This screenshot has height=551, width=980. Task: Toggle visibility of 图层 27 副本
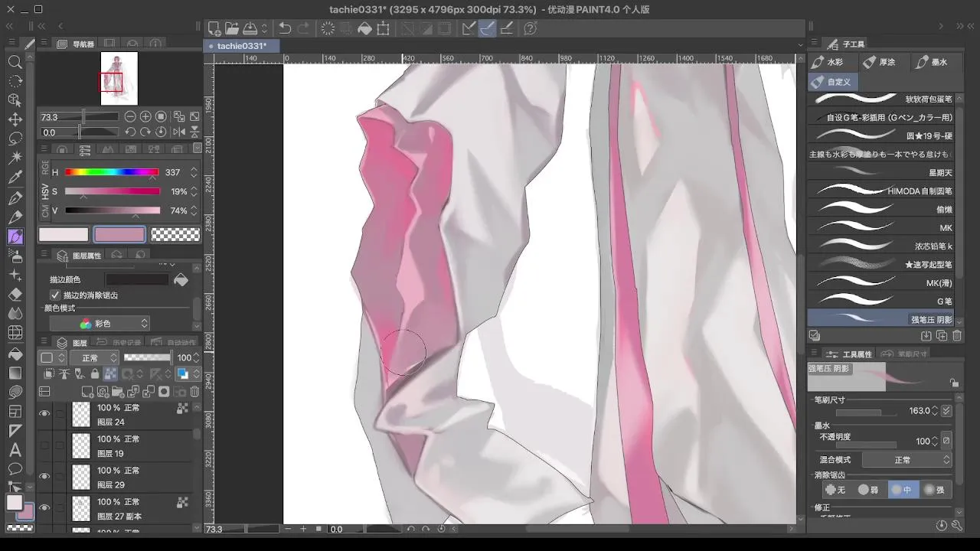[44, 508]
